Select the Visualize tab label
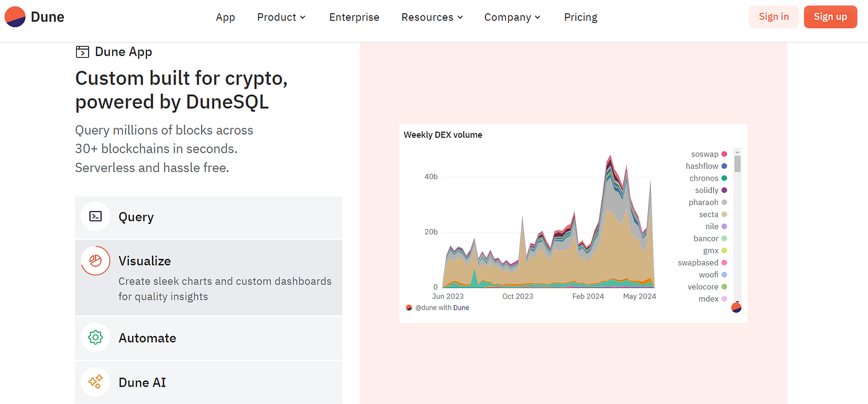The image size is (868, 404). (144, 261)
